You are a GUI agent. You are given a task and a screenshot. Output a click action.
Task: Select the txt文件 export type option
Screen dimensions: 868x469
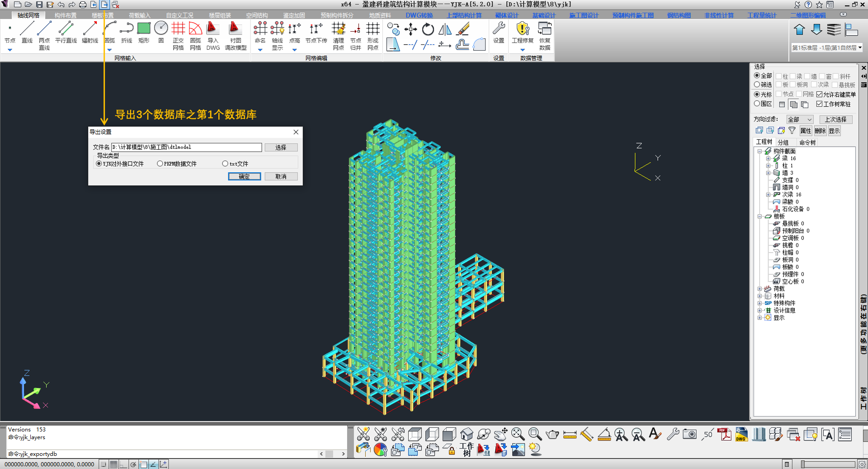(225, 164)
